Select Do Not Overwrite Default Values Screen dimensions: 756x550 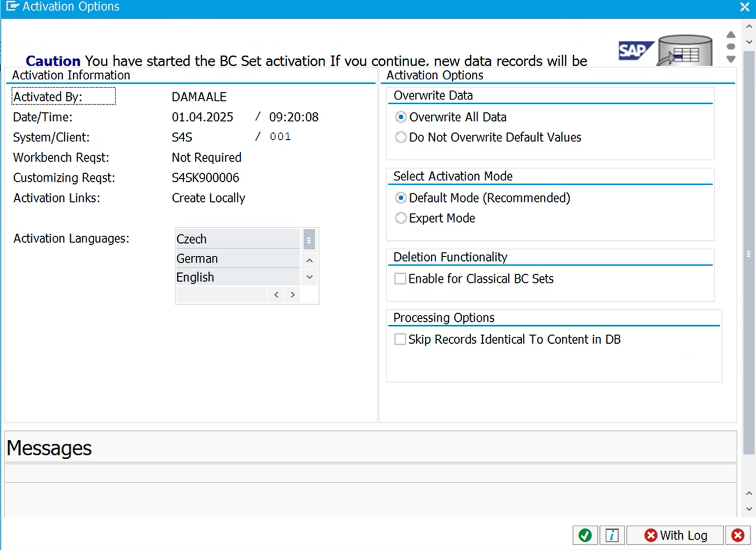[401, 137]
